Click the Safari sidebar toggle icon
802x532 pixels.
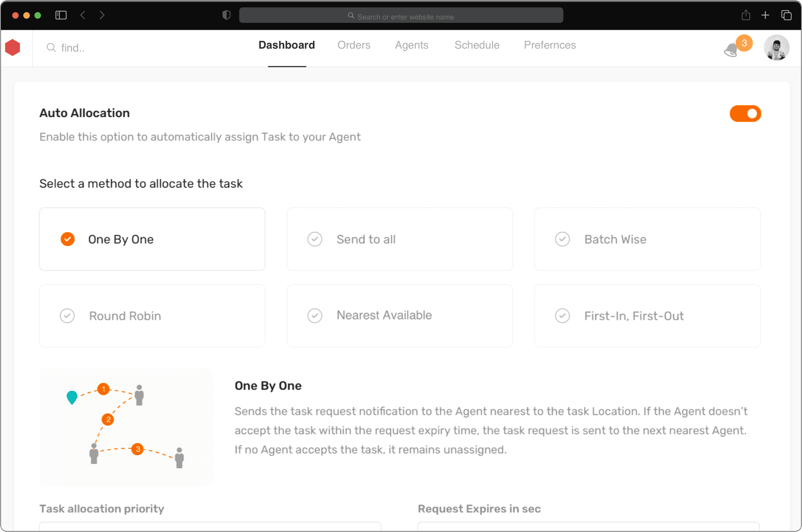click(61, 15)
